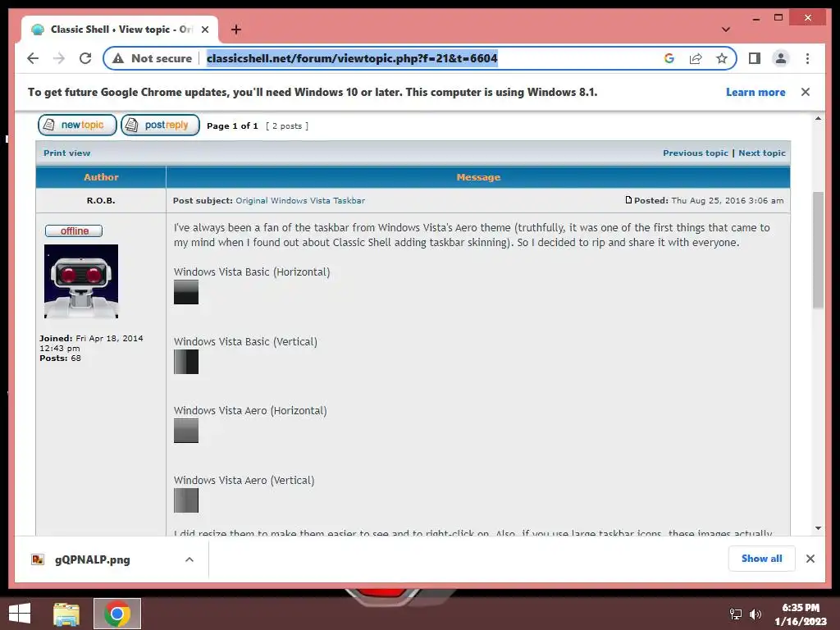Click the Classic Shell tab favicon
The width and height of the screenshot is (840, 630).
click(x=38, y=30)
